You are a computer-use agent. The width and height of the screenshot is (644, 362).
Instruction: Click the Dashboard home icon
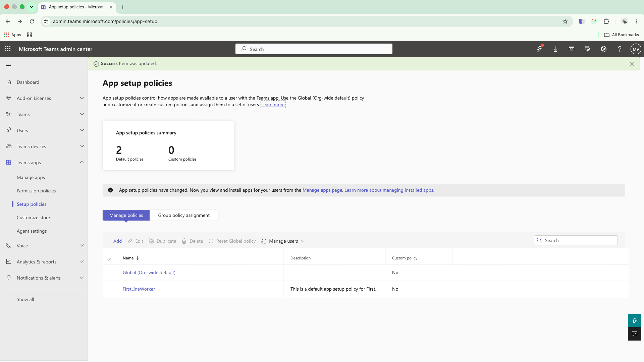pos(9,82)
